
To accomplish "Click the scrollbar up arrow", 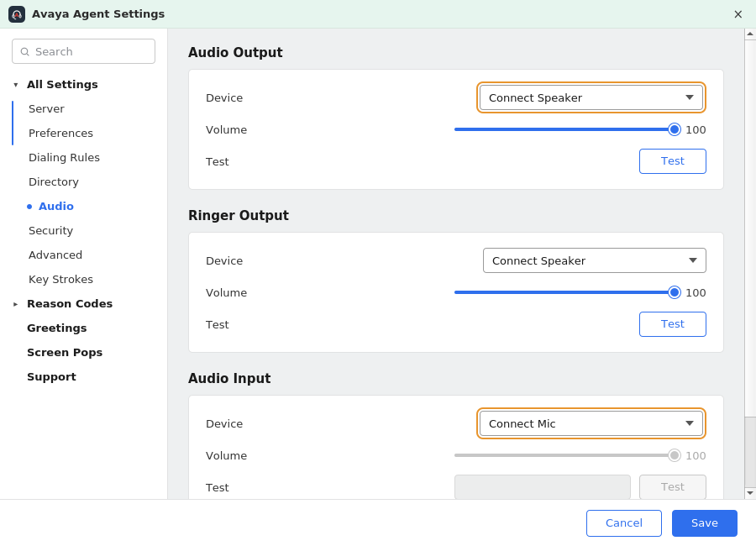I will click(750, 34).
